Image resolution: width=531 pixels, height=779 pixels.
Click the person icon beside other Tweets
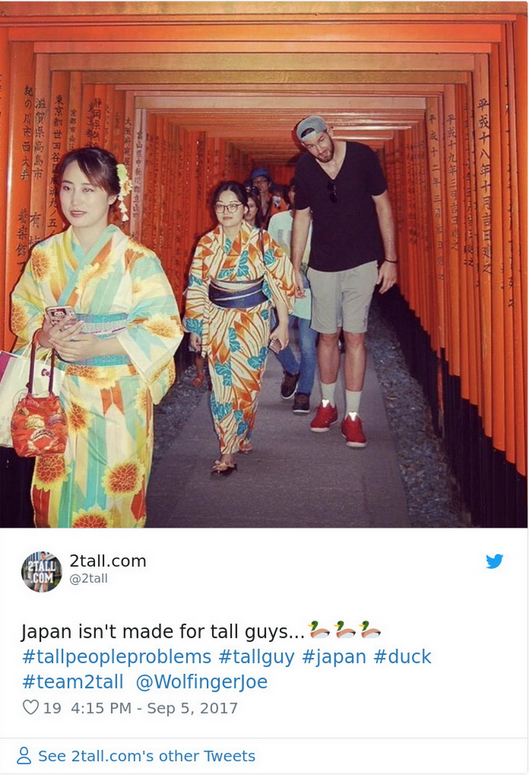[24, 756]
